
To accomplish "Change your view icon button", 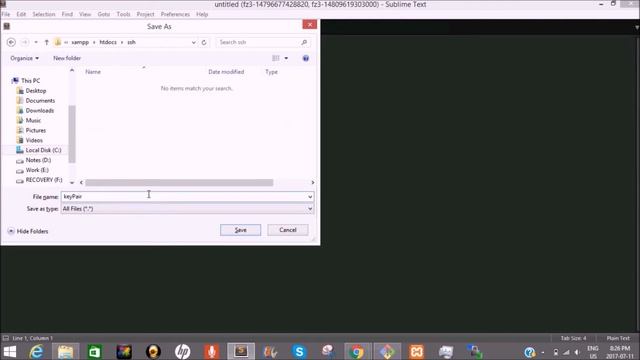I will tap(276, 58).
